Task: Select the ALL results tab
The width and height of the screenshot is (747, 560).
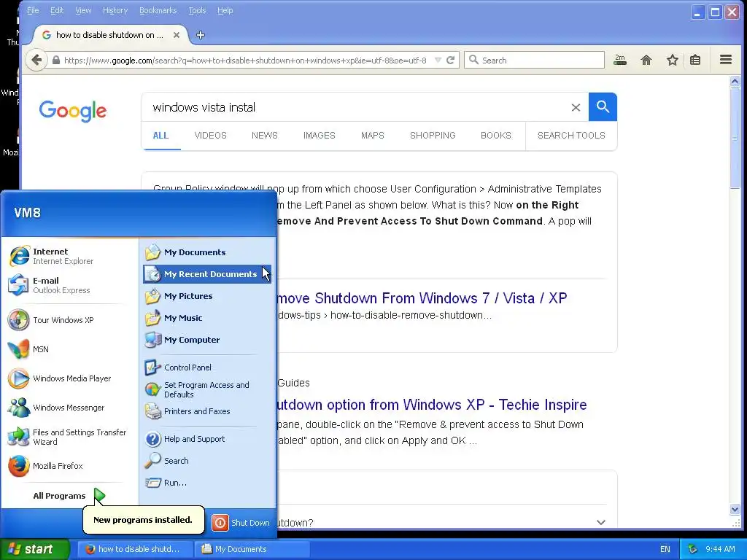Action: (160, 135)
